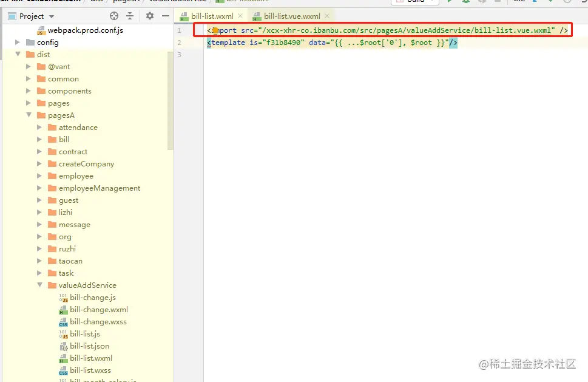588x382 pixels.
Task: Click line number 1 in the gutter
Action: click(179, 30)
